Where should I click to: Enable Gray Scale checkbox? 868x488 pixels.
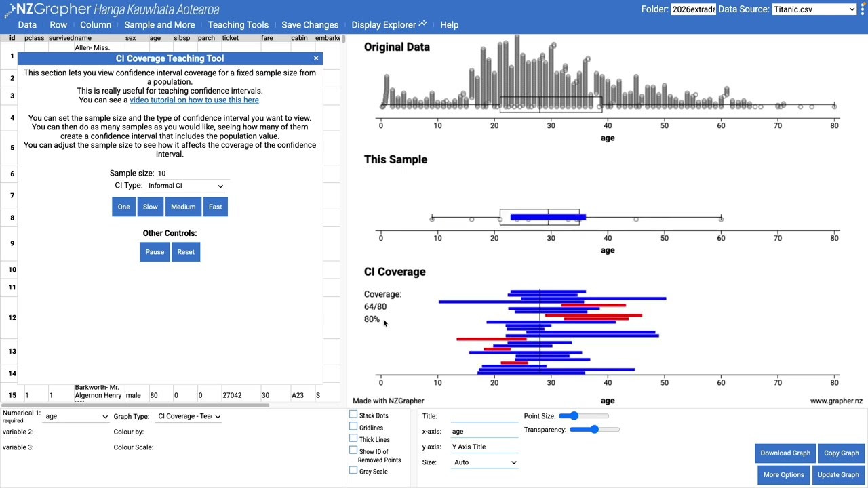point(353,470)
